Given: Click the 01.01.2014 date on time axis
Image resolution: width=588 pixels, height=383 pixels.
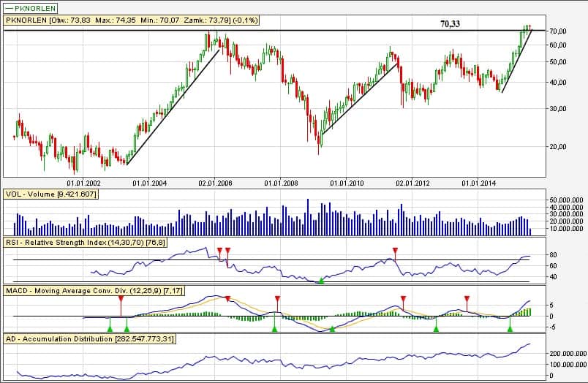Looking at the screenshot, I should (478, 183).
